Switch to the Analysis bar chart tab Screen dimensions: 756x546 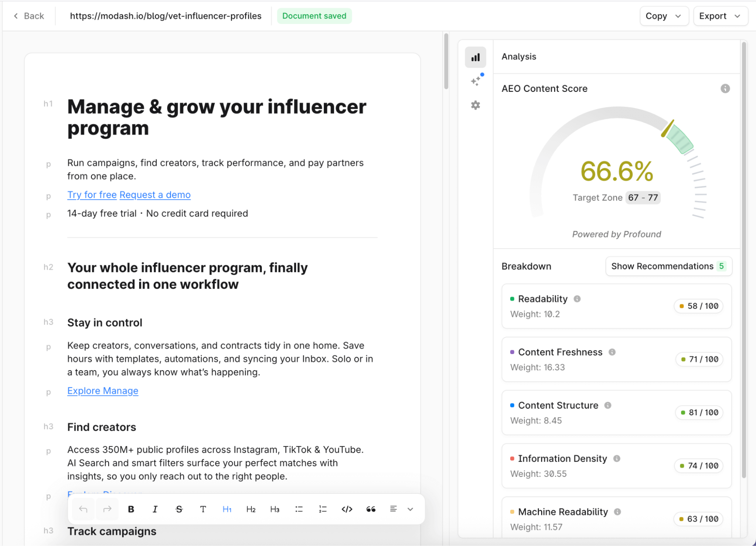(475, 57)
